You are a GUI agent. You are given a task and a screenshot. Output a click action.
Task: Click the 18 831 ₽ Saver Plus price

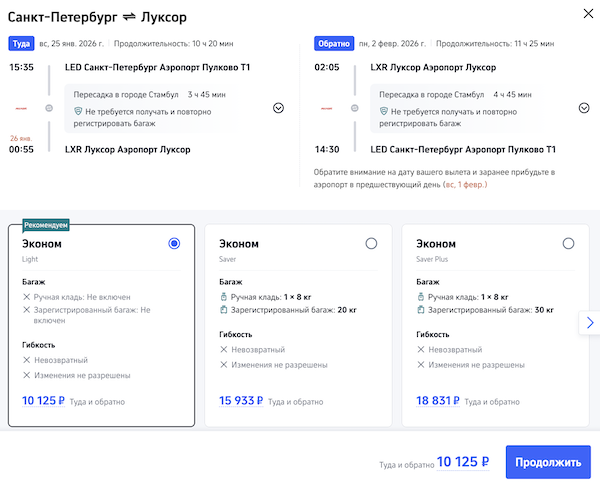pyautogui.click(x=436, y=401)
